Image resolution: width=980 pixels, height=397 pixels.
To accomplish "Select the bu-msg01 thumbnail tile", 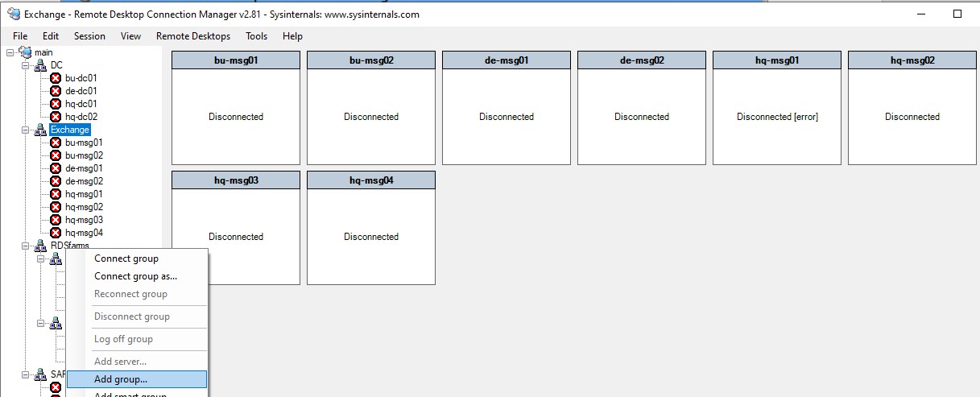I will (236, 108).
